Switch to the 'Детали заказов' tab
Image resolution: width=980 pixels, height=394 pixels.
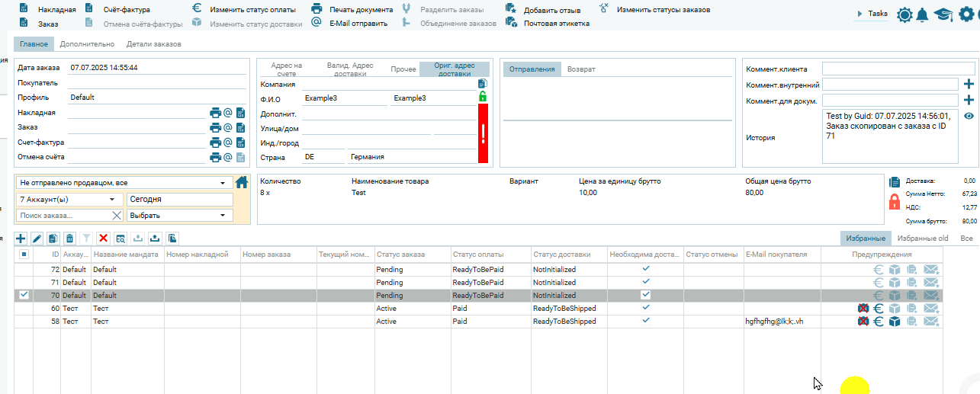(x=153, y=44)
